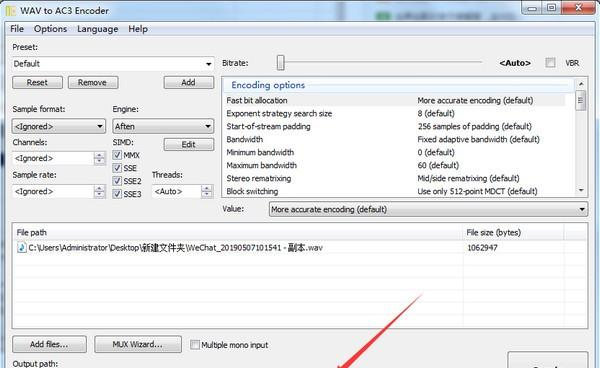Click the WAV to AC3 Encoder title icon
Screen dimensions: 600x368
click(10, 11)
